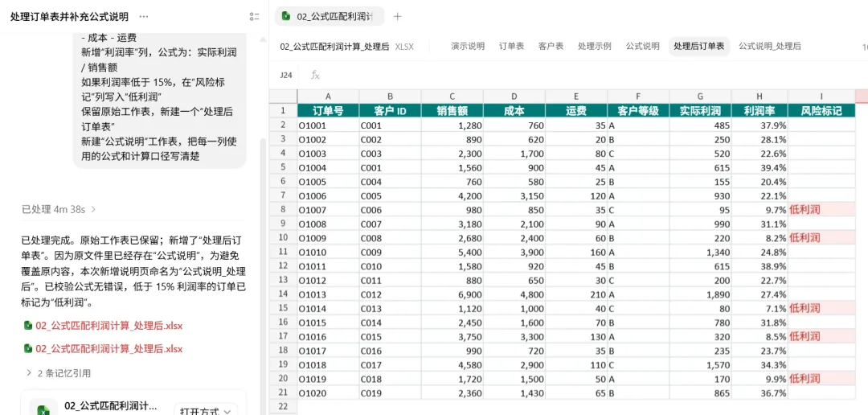The height and width of the screenshot is (415, 868).
Task: Select column A header
Action: pos(328,97)
